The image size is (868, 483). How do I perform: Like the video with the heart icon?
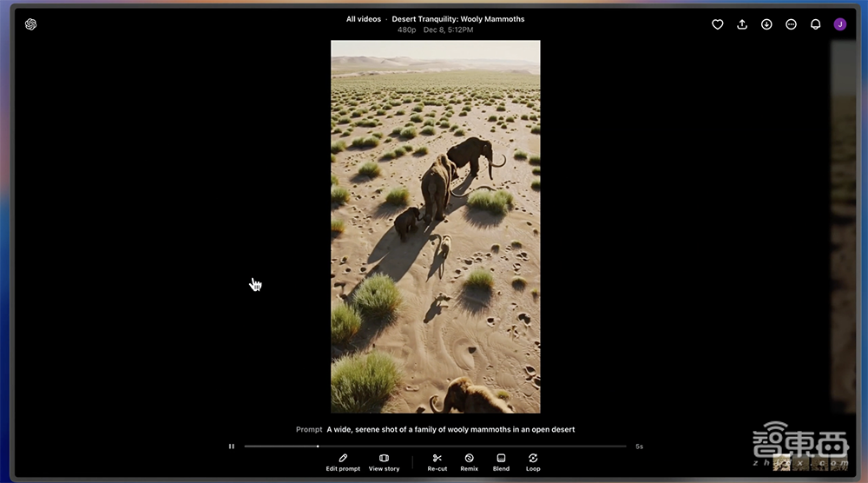point(718,24)
